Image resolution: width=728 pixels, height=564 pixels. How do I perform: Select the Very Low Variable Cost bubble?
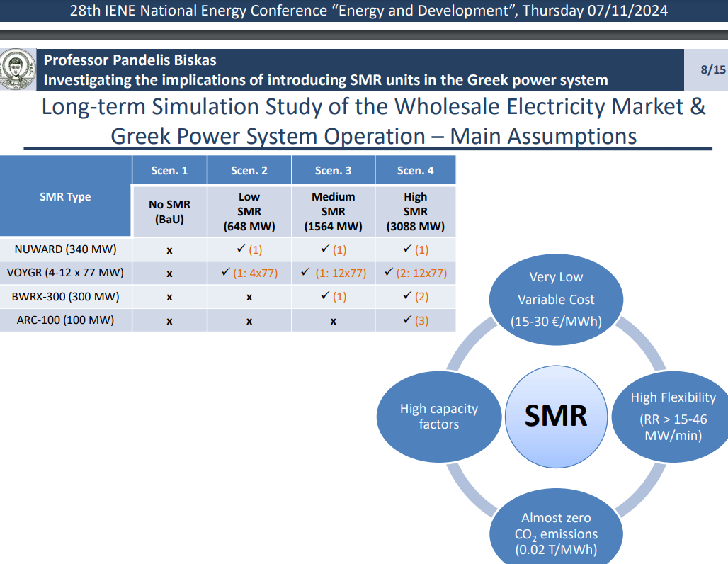click(x=556, y=299)
